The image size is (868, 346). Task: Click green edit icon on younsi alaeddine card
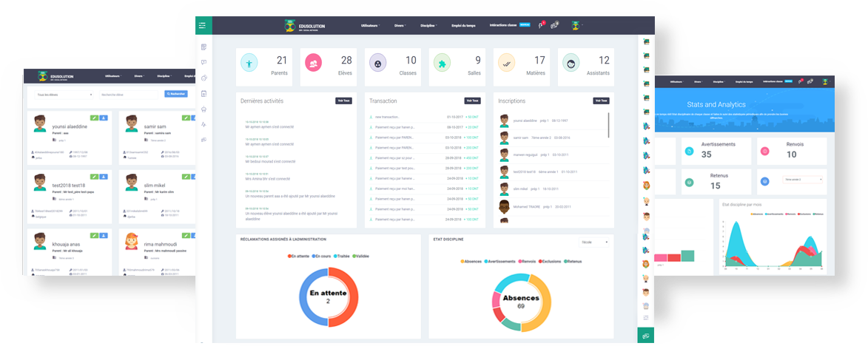pos(94,117)
